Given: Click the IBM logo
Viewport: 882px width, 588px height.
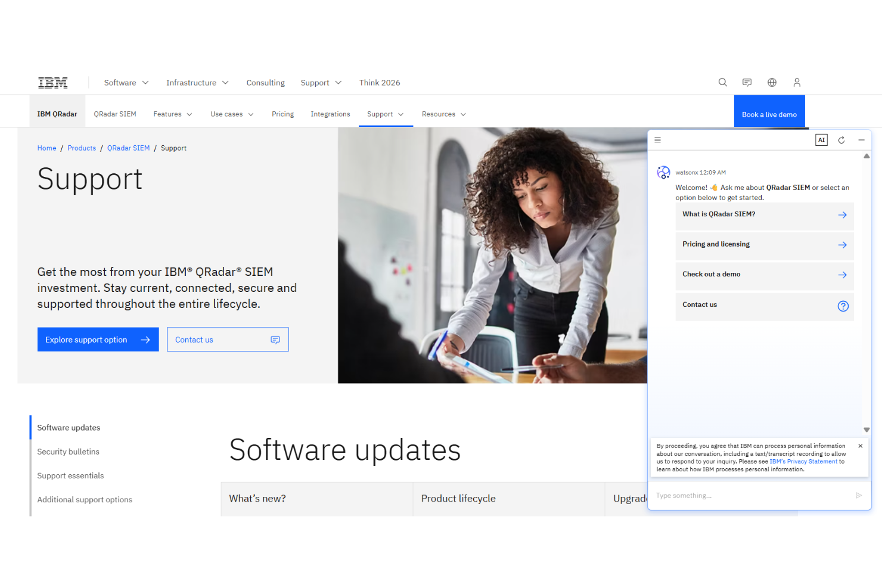Looking at the screenshot, I should (x=53, y=83).
